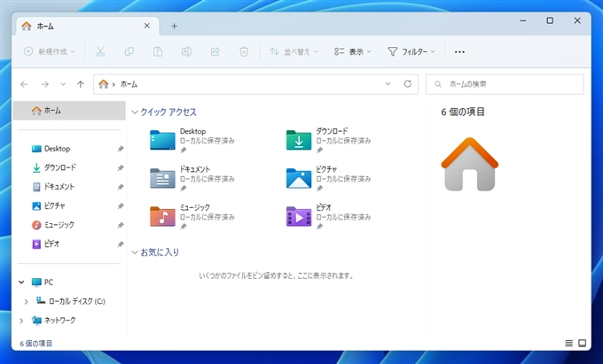Go back with the left arrow
The image size is (603, 364).
[24, 84]
